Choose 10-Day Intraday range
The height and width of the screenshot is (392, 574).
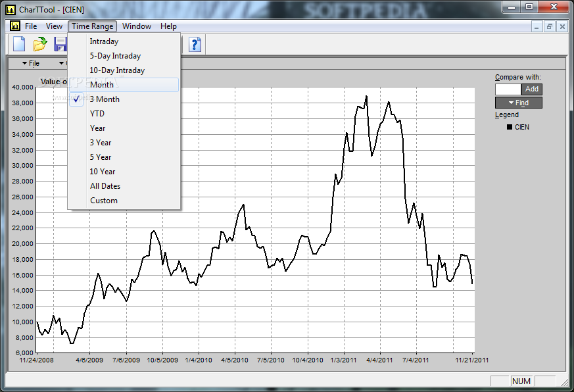[x=124, y=70]
